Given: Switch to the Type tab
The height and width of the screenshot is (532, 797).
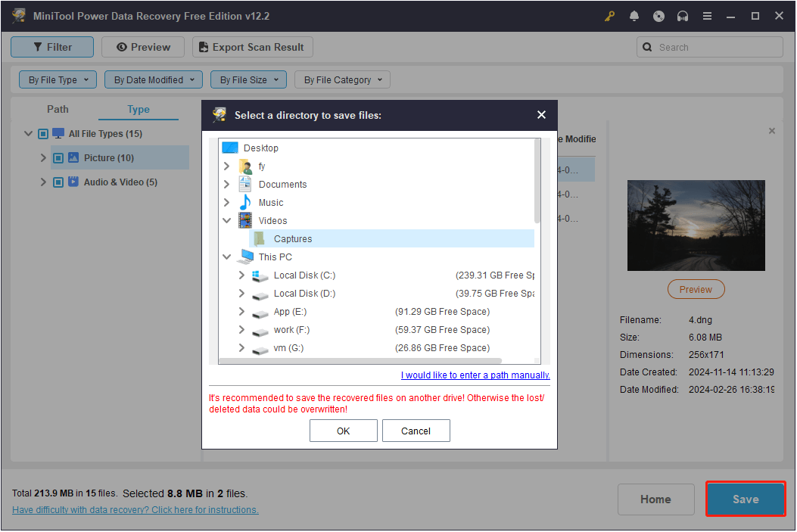Looking at the screenshot, I should pyautogui.click(x=139, y=109).
